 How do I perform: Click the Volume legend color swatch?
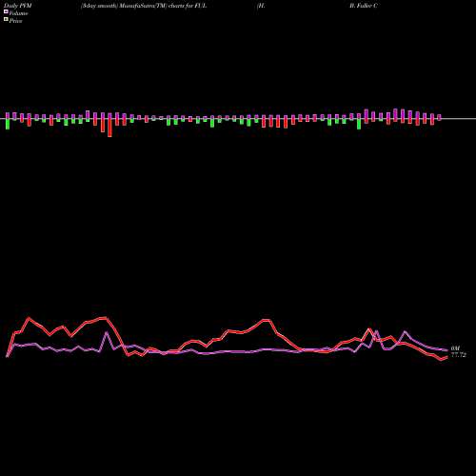6,12
